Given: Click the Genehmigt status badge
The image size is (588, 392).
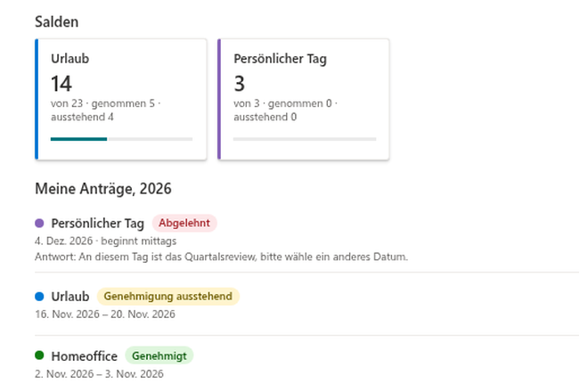Looking at the screenshot, I should pos(159,355).
